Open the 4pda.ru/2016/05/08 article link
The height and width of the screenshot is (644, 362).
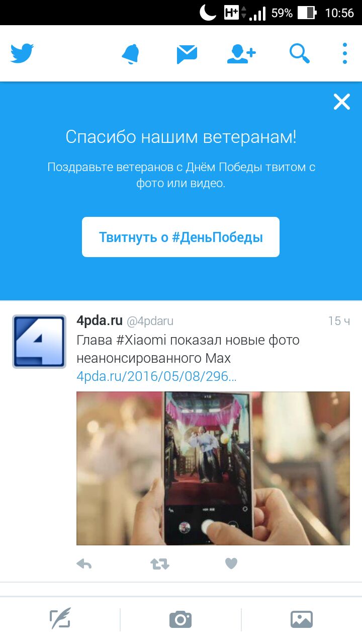click(156, 376)
